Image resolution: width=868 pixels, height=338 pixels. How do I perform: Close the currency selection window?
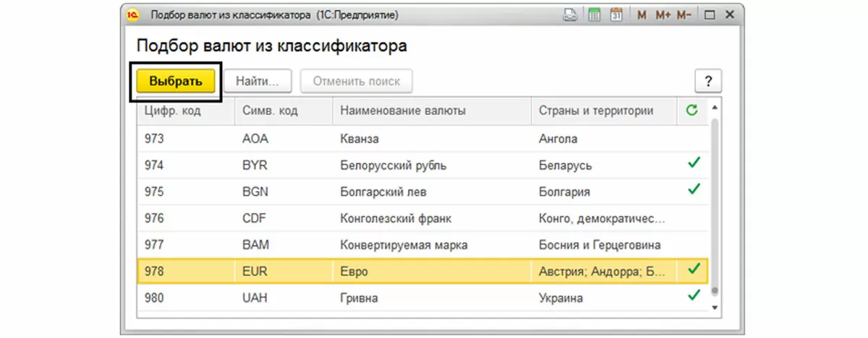(729, 14)
